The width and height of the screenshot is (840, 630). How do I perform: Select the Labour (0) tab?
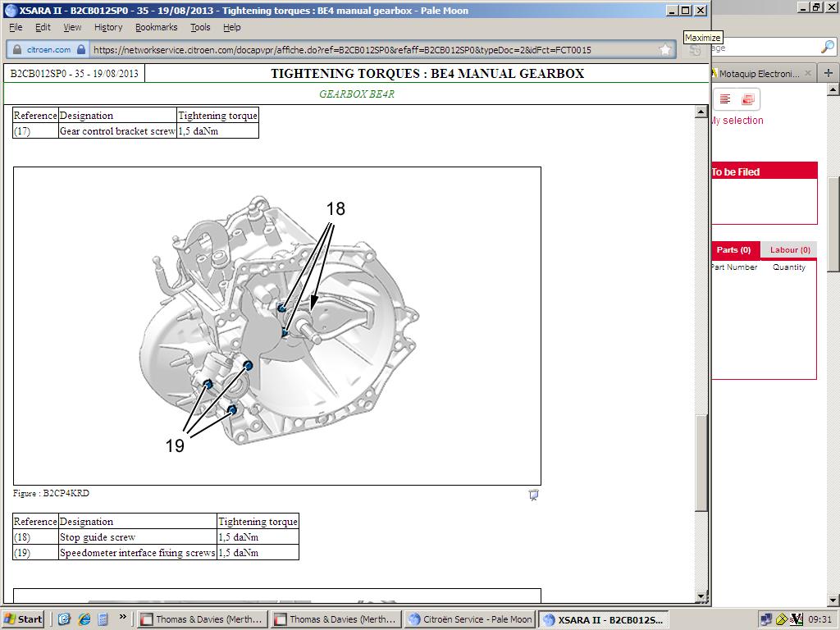(790, 250)
